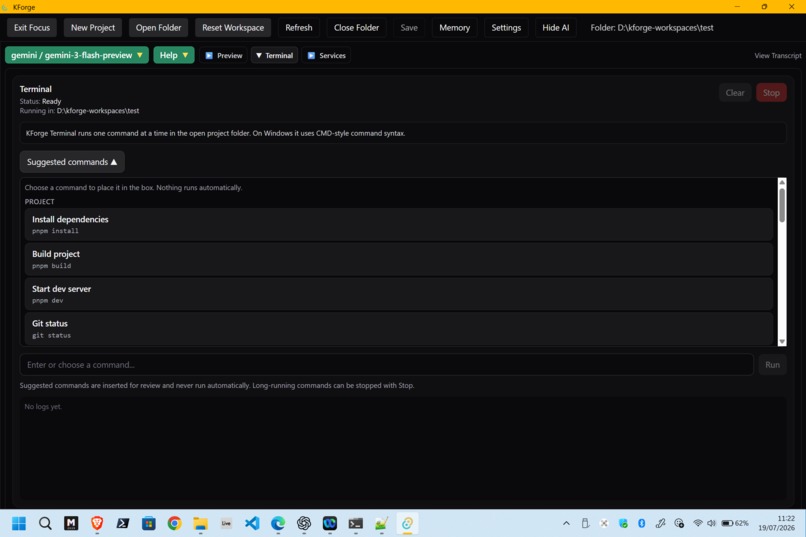
Task: Open the clock and date flyout
Action: (777, 523)
